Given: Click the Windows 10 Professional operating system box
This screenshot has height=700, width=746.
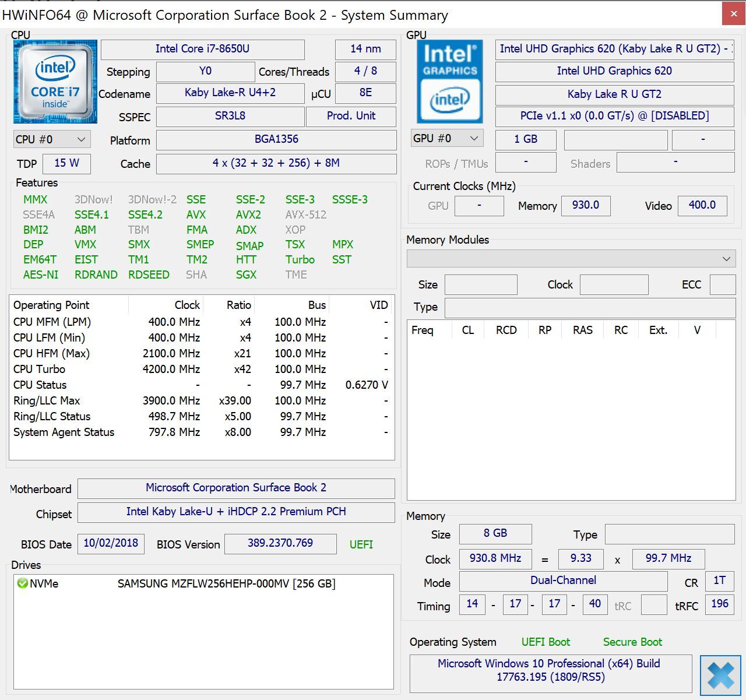Looking at the screenshot, I should coord(550,671).
